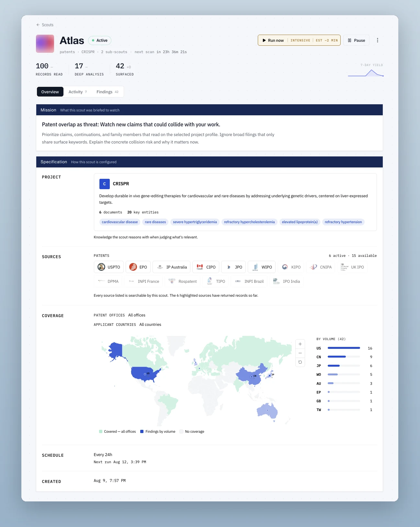The width and height of the screenshot is (420, 527).
Task: Click the '6 active · 15 available' text
Action: pyautogui.click(x=353, y=256)
